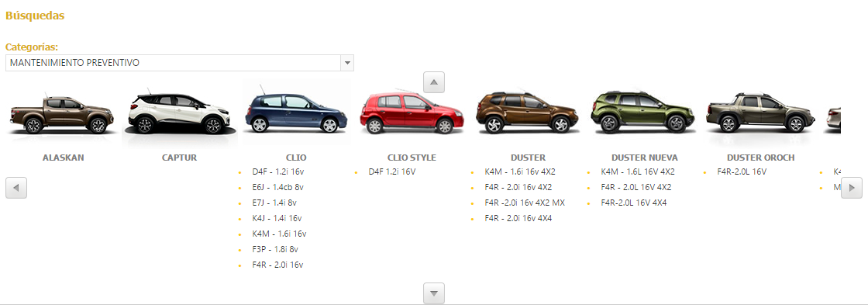Choose Clio engine K4J - 1.4i 16v
The width and height of the screenshot is (868, 305).
point(277,219)
